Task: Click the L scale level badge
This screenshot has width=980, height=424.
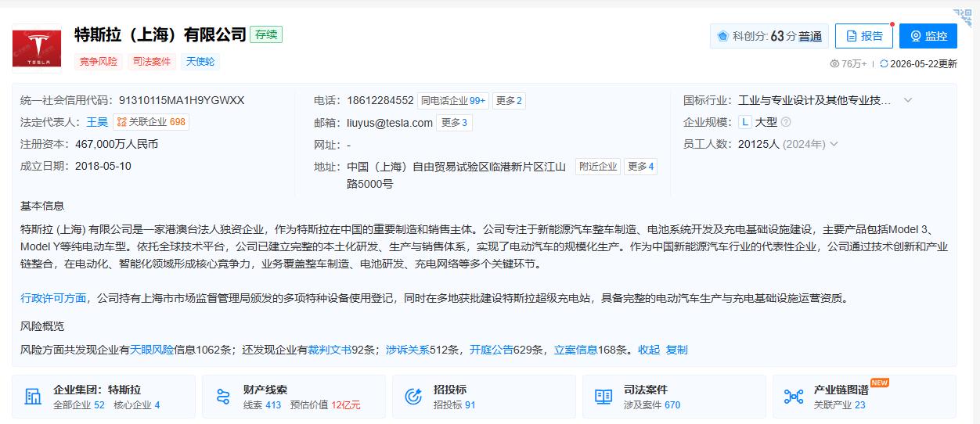Action: pos(744,122)
